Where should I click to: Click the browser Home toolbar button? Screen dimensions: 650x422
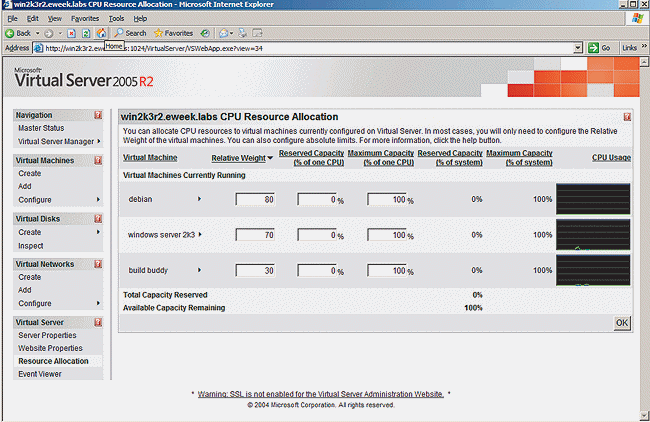(102, 33)
